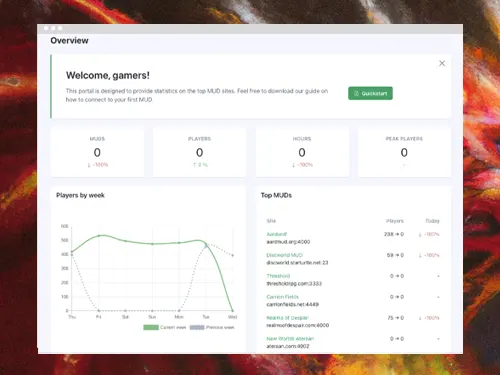The image size is (500, 375).
Task: Click the Players column header
Action: (x=395, y=221)
